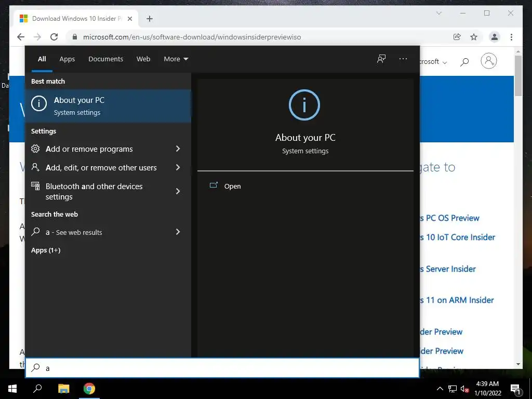Screen dimensions: 532x399
Task: Click the gear icon beside Add or remove programs
Action: click(35, 149)
